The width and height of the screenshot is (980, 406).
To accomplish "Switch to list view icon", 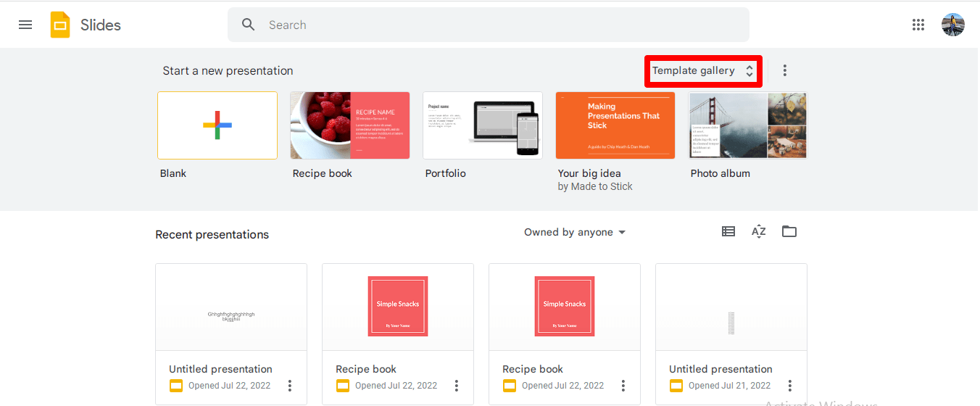I will (x=728, y=231).
